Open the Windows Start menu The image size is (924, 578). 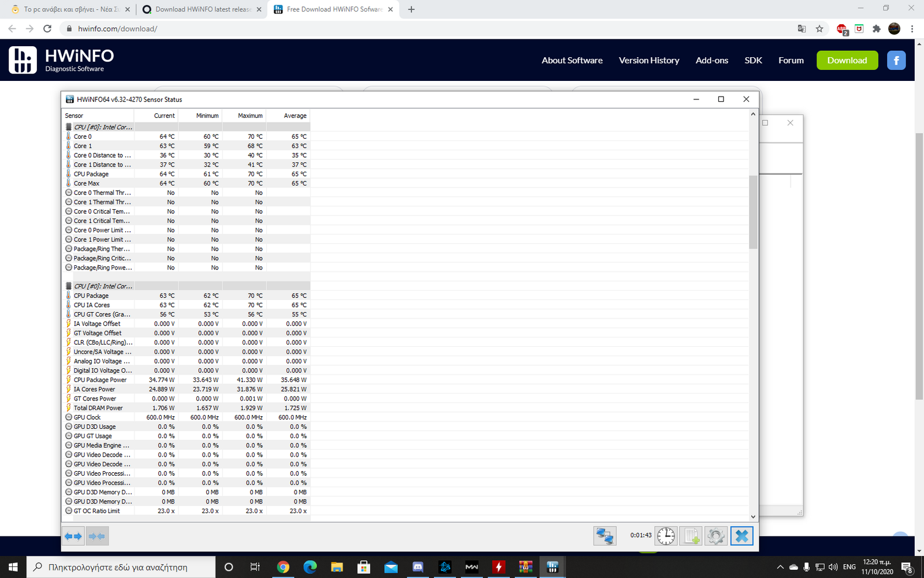13,567
